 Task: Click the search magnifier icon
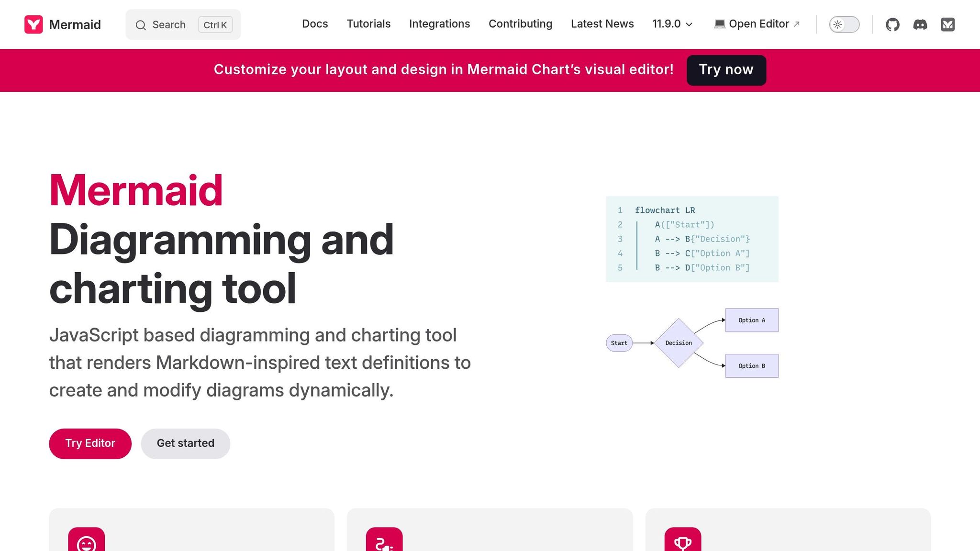point(141,25)
